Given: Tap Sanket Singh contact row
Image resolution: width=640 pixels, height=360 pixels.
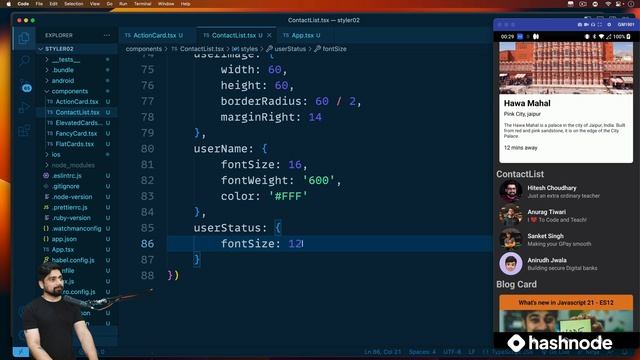Looking at the screenshot, I should tap(565, 240).
